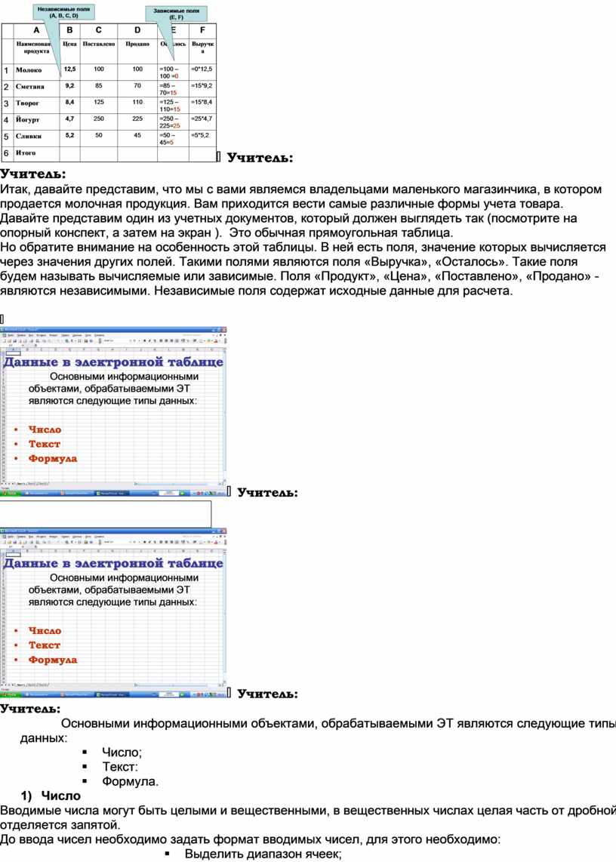Select price cell 4,7 for Йогурт
The image size is (616, 862).
pyautogui.click(x=70, y=122)
